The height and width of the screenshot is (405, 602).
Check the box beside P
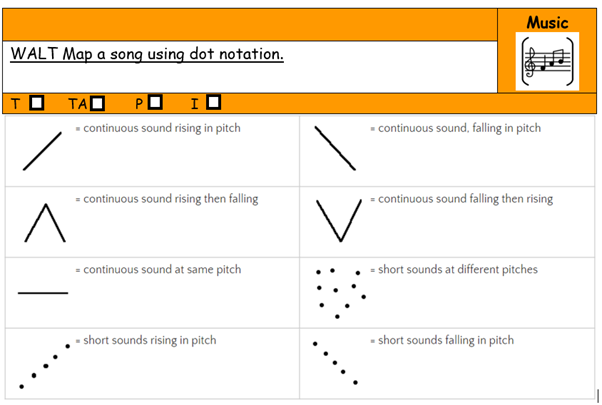(x=155, y=102)
